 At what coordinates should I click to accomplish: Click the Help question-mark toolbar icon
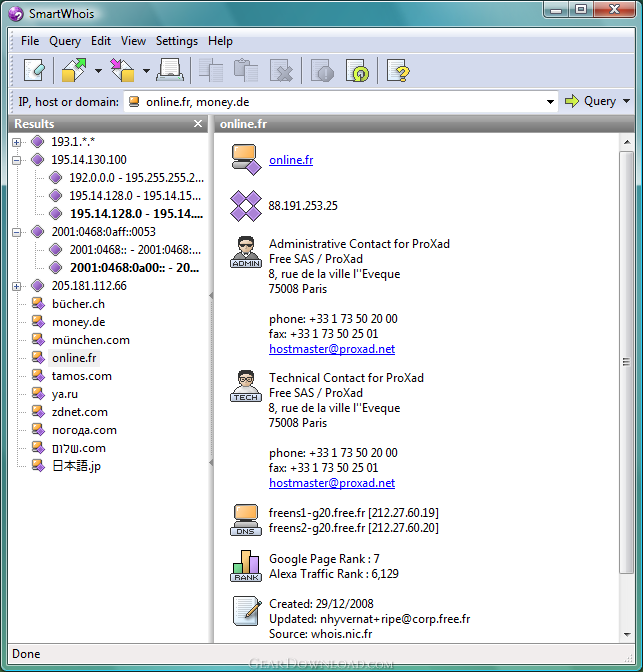[398, 70]
